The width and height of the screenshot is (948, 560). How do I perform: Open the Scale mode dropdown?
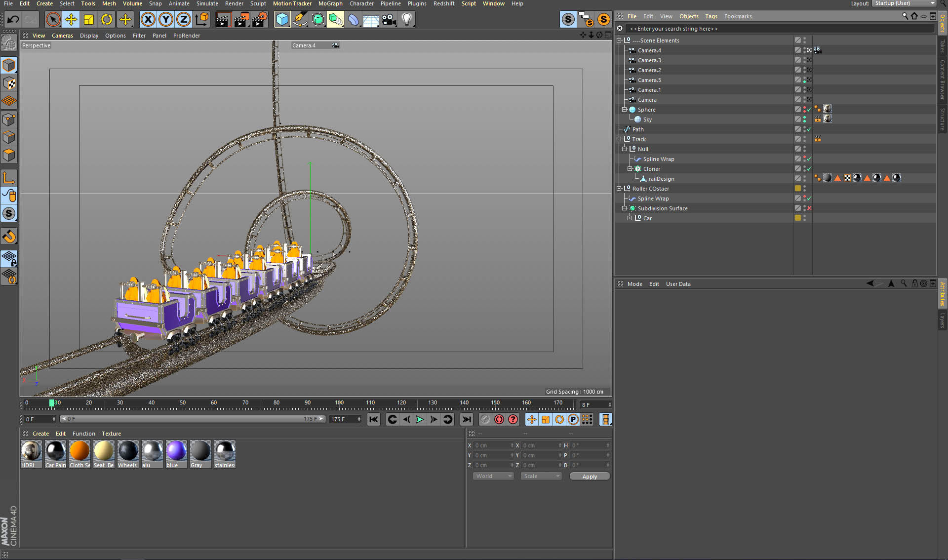point(541,476)
